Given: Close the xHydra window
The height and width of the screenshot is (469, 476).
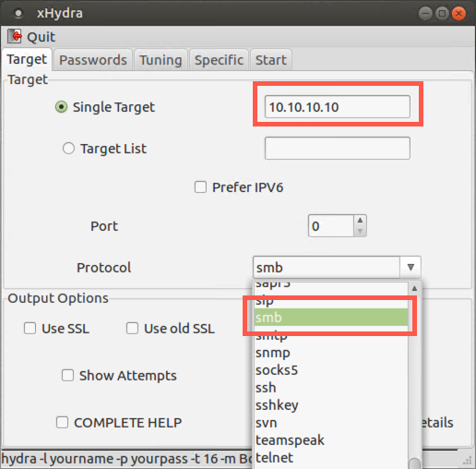Looking at the screenshot, I should click(x=458, y=13).
